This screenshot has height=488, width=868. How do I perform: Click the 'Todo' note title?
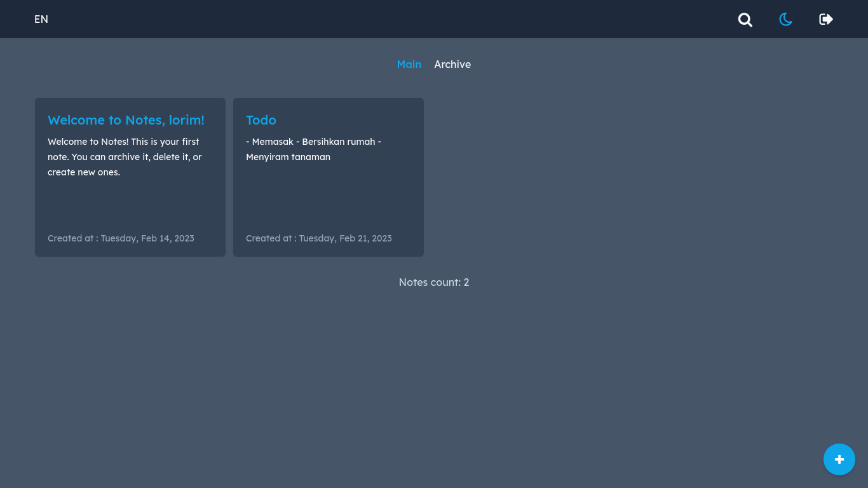261,120
